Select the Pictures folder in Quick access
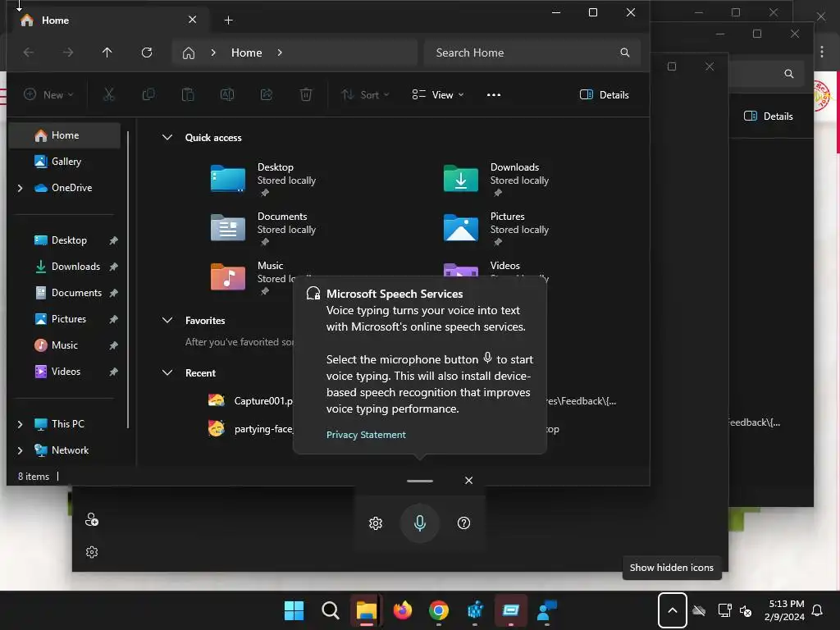 pos(495,228)
